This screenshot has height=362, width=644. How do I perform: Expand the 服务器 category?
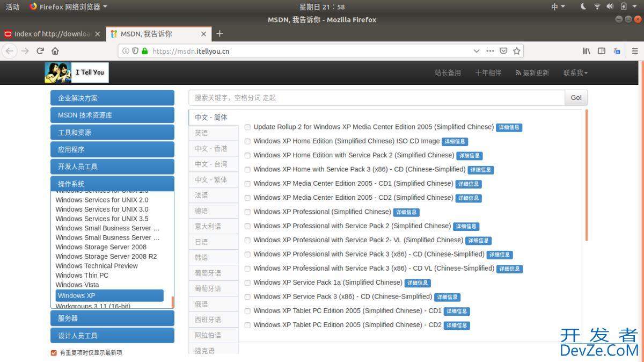pyautogui.click(x=113, y=318)
